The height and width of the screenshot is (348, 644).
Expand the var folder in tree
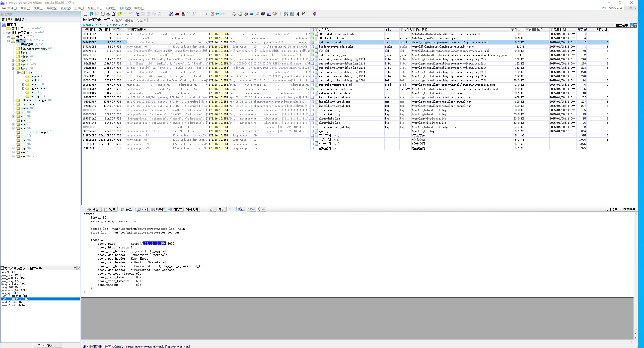13,156
